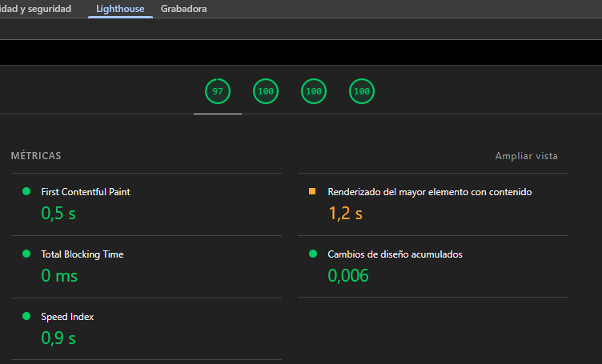Expand the First Contentful Paint metric

point(85,192)
